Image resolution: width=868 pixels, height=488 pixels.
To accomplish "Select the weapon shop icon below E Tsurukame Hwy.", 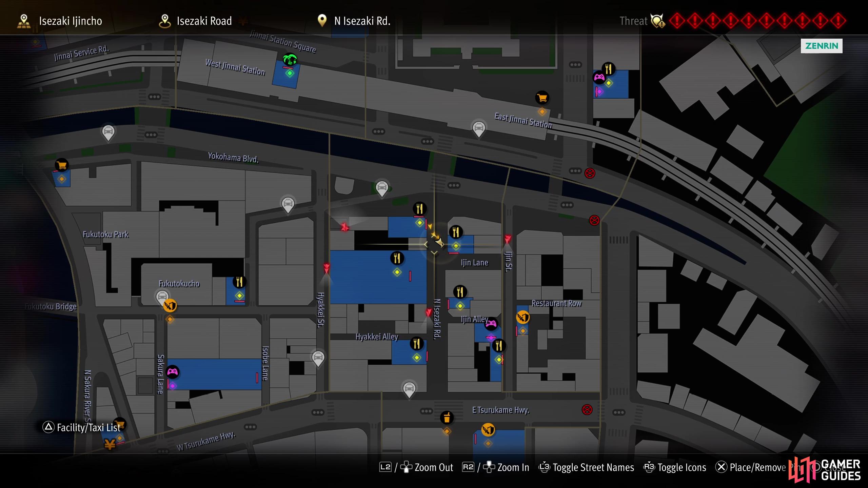I will [488, 430].
